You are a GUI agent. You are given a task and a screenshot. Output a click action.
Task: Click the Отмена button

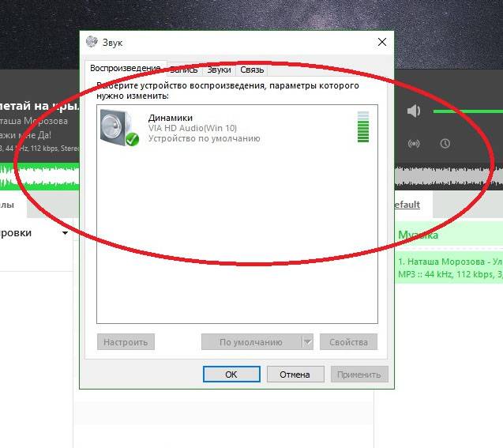click(295, 375)
